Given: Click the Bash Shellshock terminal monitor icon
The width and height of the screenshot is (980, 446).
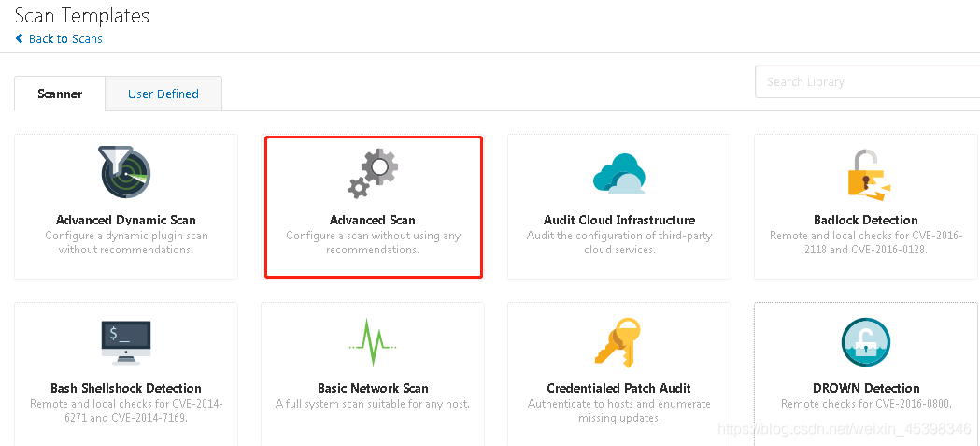Looking at the screenshot, I should pyautogui.click(x=125, y=341).
